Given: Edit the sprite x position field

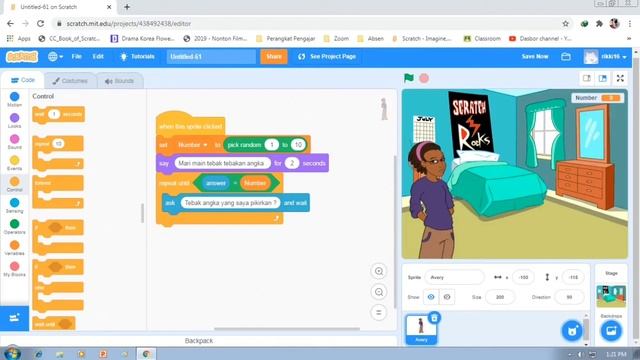Looking at the screenshot, I should [x=523, y=277].
